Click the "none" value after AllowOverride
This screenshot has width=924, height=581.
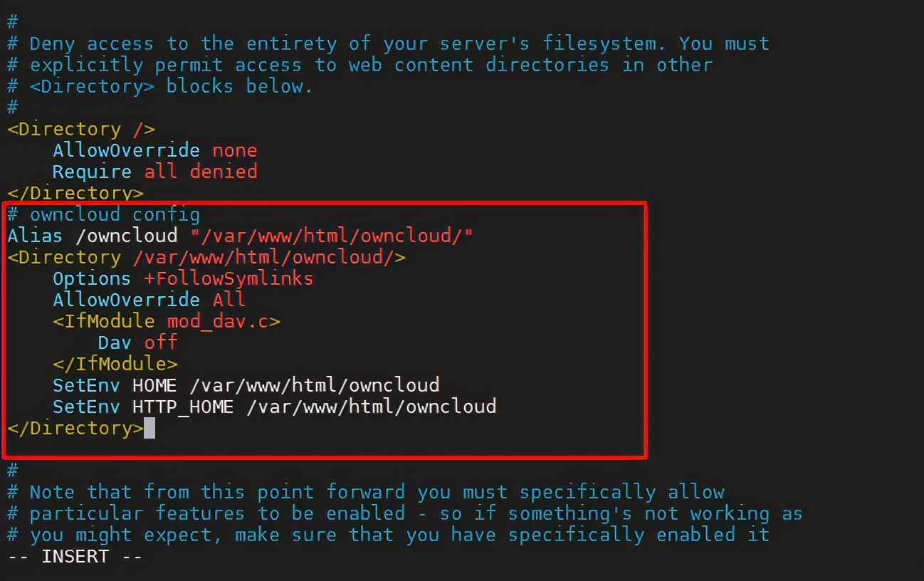coord(235,150)
